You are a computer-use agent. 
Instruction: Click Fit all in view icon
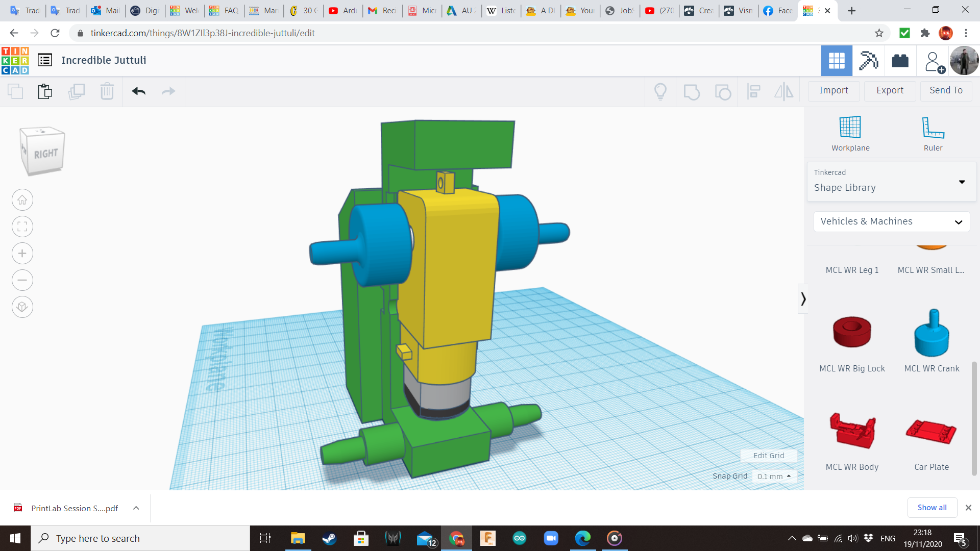coord(22,227)
